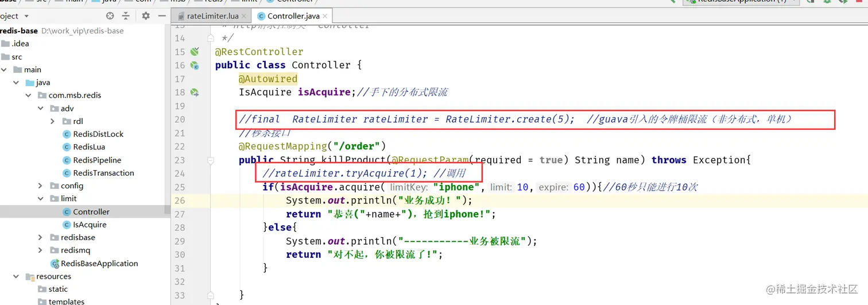This screenshot has width=868, height=305.
Task: Expand the rdl package
Action: click(52, 121)
